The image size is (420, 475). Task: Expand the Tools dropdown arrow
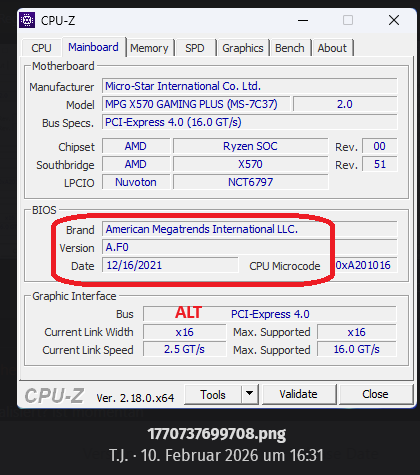(x=250, y=393)
